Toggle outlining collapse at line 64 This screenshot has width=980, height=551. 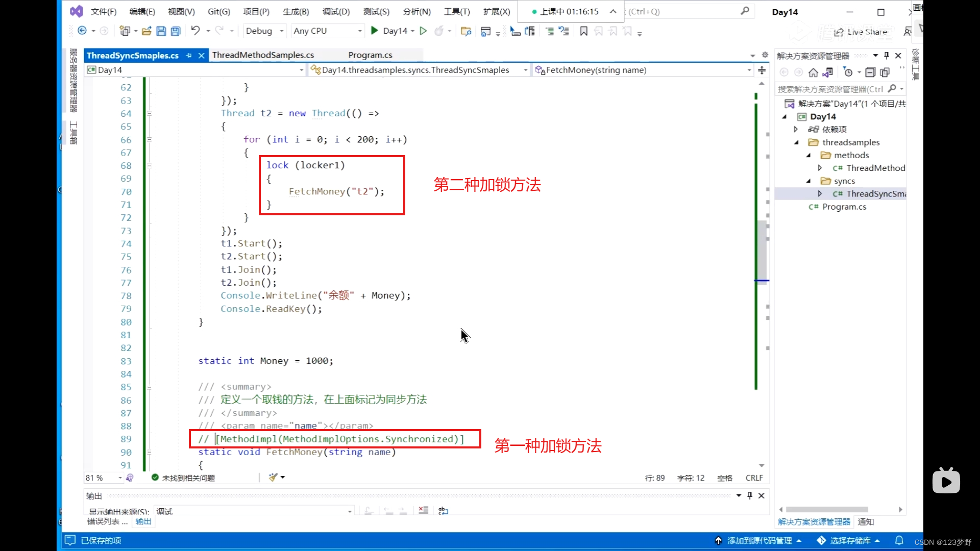150,113
